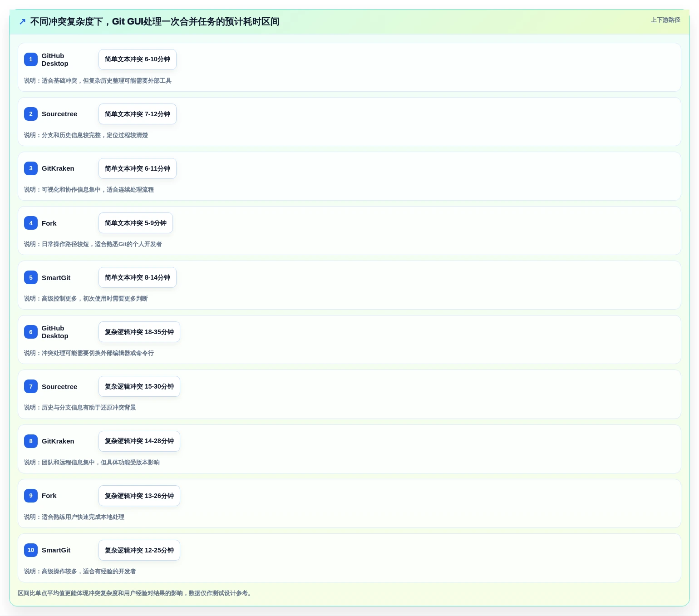This screenshot has width=699, height=616.
Task: Click number badge 5 next to SmartGit
Action: [31, 277]
